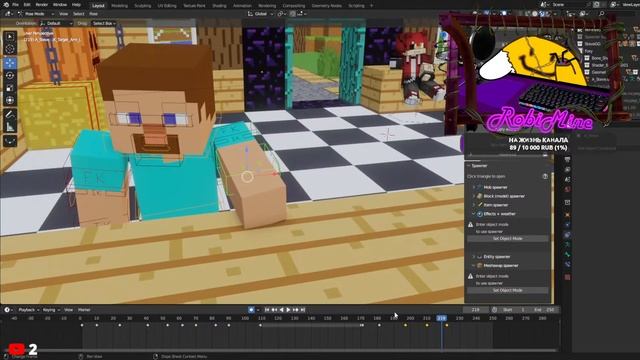This screenshot has height=360, width=640.
Task: Jump to timeline start button
Action: tap(267, 310)
